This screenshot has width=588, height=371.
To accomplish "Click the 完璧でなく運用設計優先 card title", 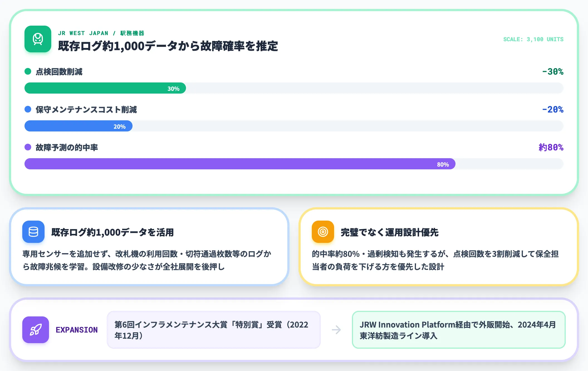I will coord(389,232).
